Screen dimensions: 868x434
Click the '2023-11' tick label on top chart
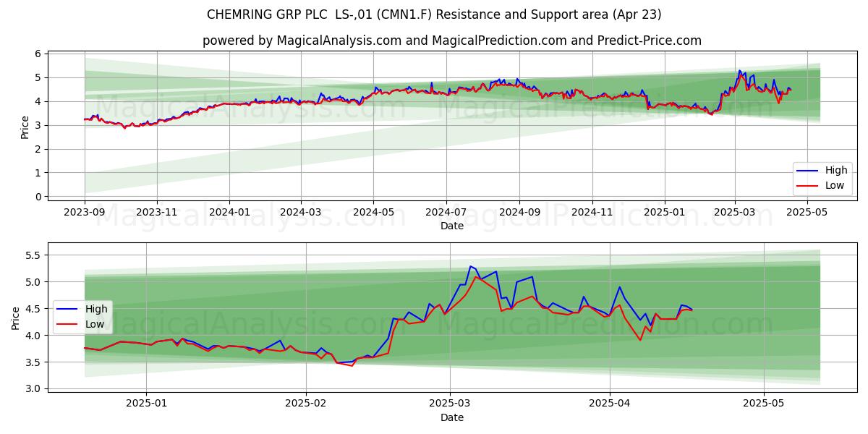coord(157,213)
